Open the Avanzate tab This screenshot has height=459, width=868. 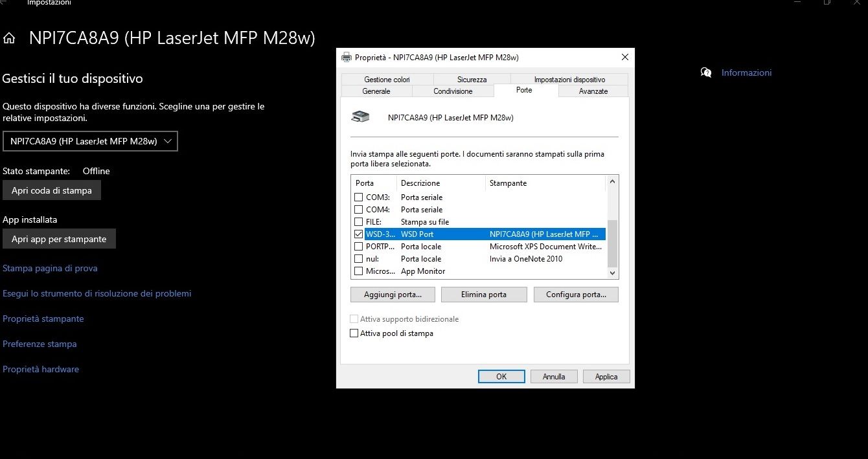[593, 91]
